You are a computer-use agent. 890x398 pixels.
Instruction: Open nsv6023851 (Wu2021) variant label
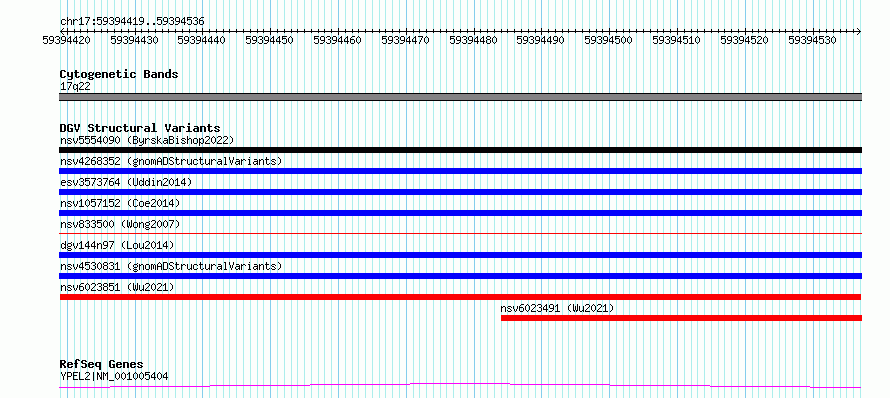pos(117,287)
